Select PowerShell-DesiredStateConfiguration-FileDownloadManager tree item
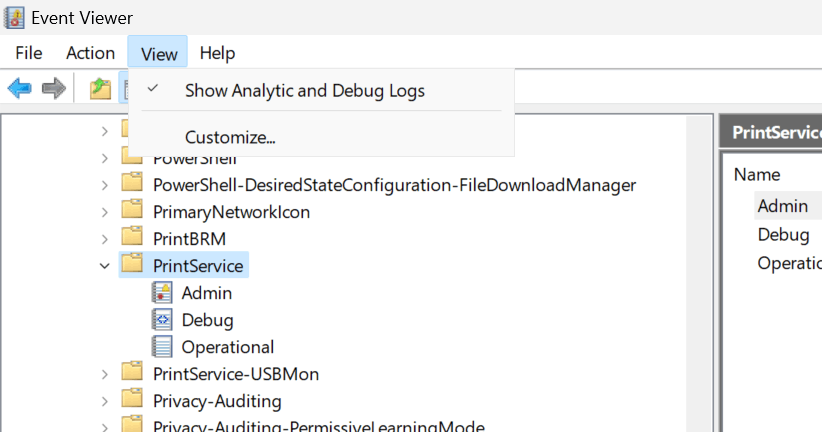Image resolution: width=822 pixels, height=432 pixels. 394,185
